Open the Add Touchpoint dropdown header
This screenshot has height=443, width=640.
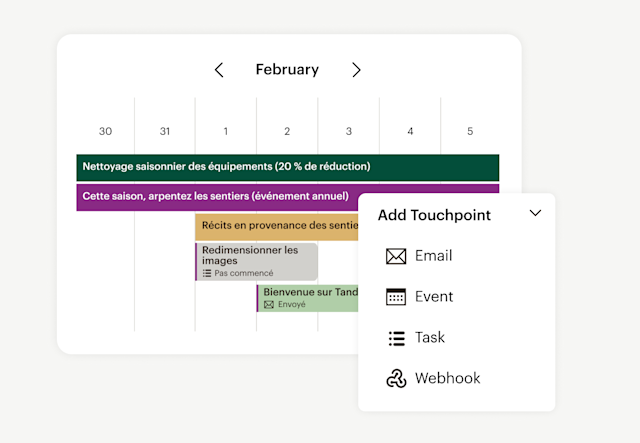(434, 214)
